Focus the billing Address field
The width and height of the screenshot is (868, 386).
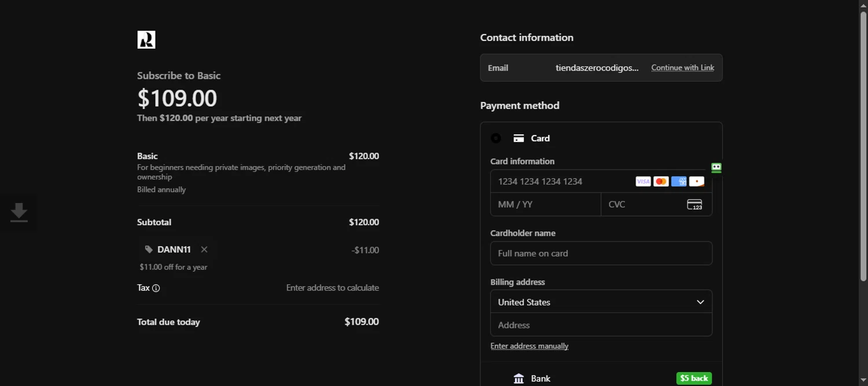click(601, 325)
